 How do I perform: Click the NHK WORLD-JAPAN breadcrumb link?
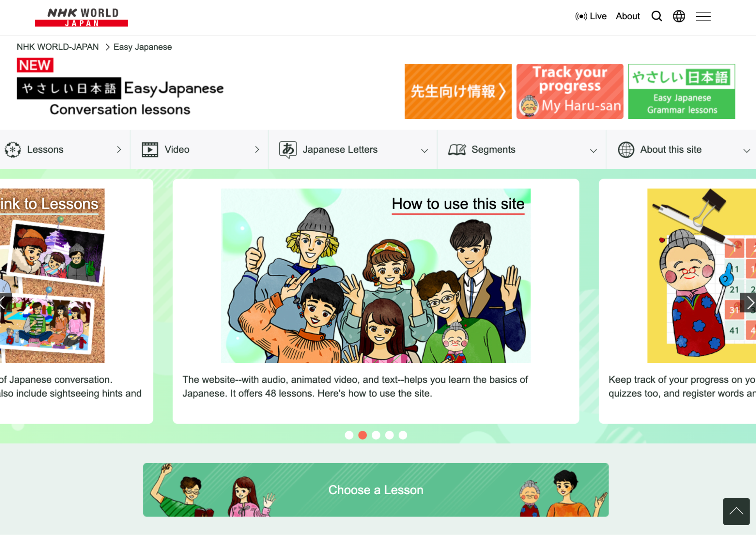57,47
